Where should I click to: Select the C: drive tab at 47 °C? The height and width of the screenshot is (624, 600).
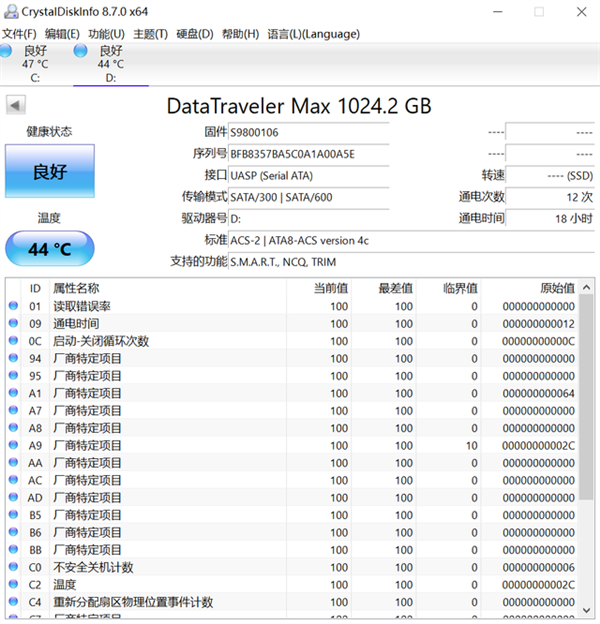pos(35,64)
